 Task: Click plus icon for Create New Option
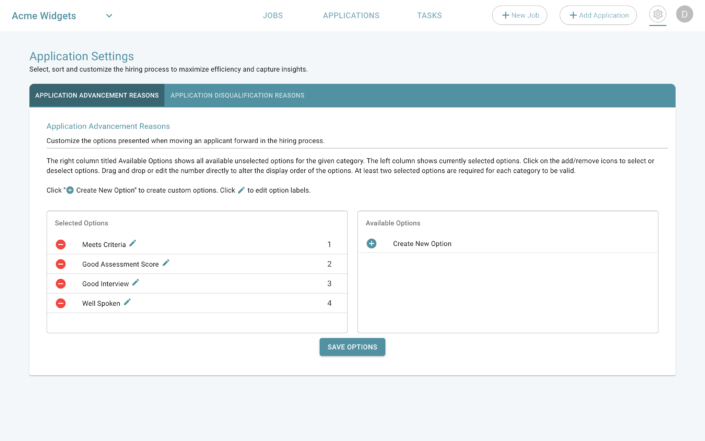[x=372, y=244]
